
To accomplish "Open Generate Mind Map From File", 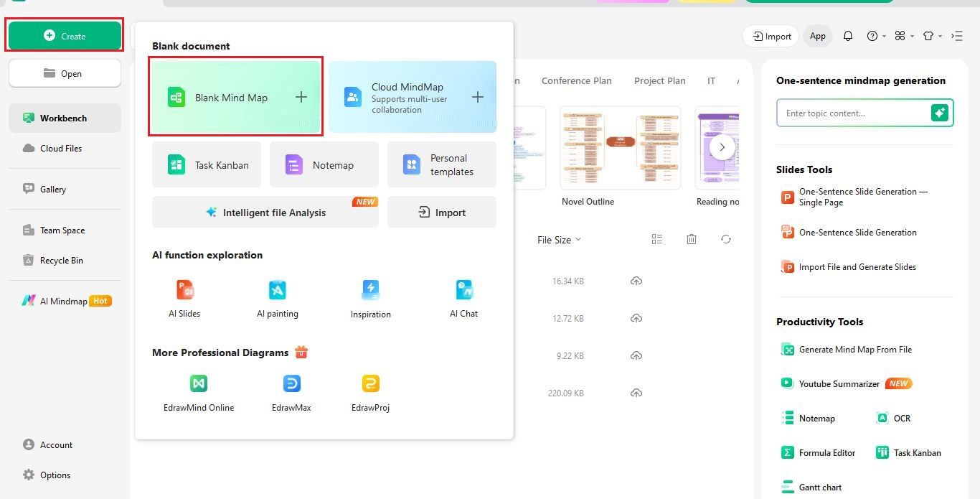I will pos(847,349).
